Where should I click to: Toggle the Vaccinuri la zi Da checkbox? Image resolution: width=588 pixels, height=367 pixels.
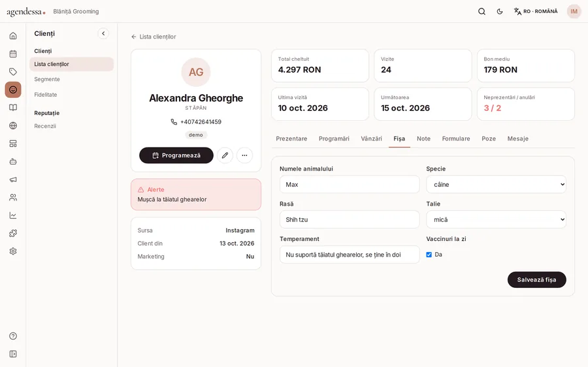pyautogui.click(x=429, y=255)
